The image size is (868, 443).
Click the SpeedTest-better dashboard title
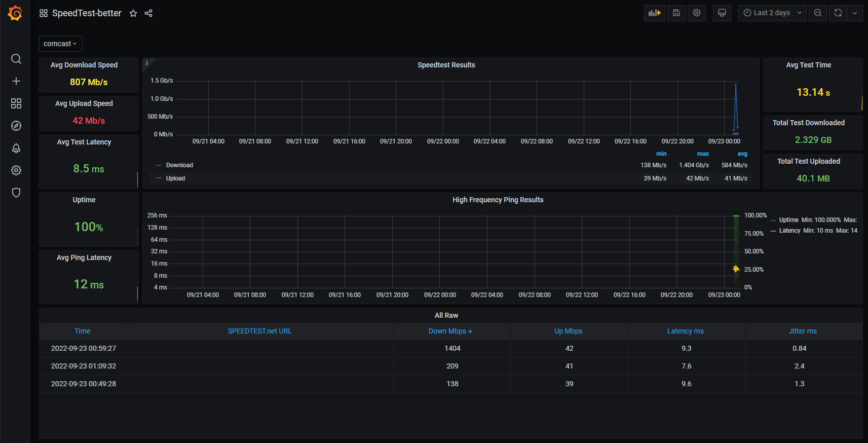[87, 13]
